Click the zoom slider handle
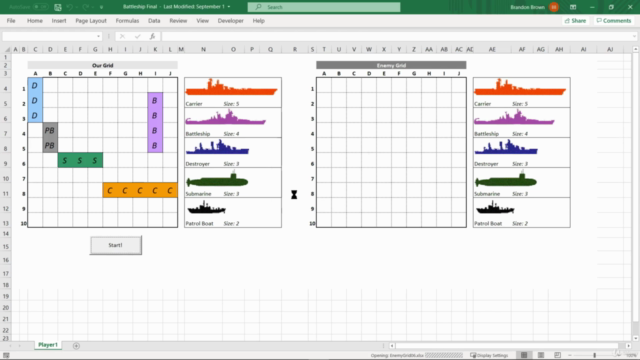This screenshot has width=640, height=360. [595, 355]
